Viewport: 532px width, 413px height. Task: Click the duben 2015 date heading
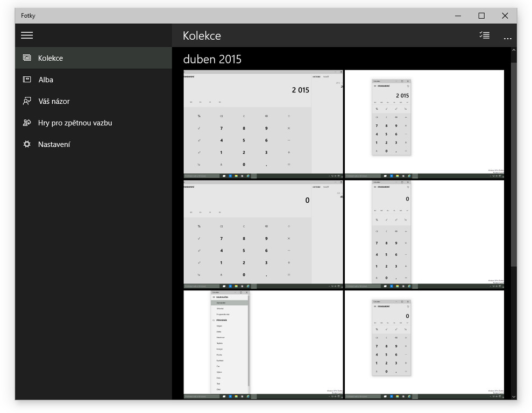tap(212, 59)
